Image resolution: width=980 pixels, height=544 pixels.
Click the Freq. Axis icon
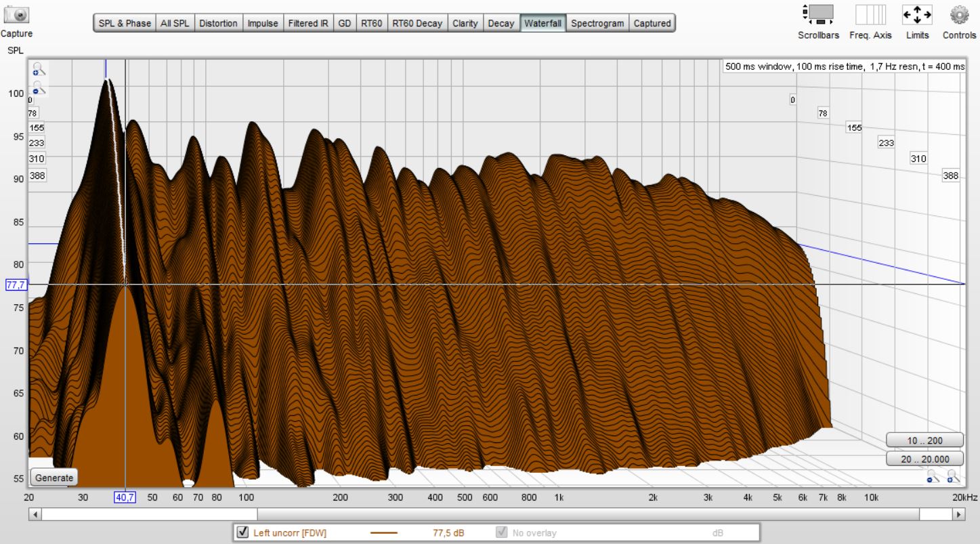click(870, 15)
